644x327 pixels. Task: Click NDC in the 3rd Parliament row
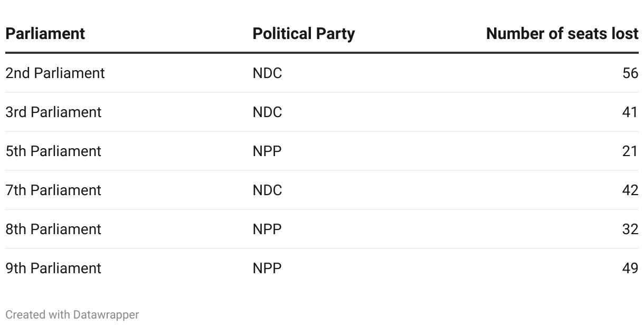click(267, 112)
